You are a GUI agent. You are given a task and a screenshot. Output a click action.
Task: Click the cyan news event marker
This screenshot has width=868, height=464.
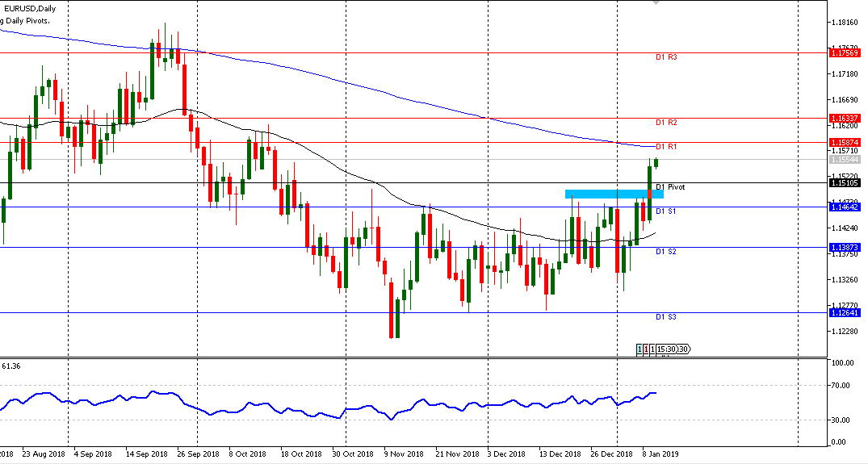(x=640, y=349)
